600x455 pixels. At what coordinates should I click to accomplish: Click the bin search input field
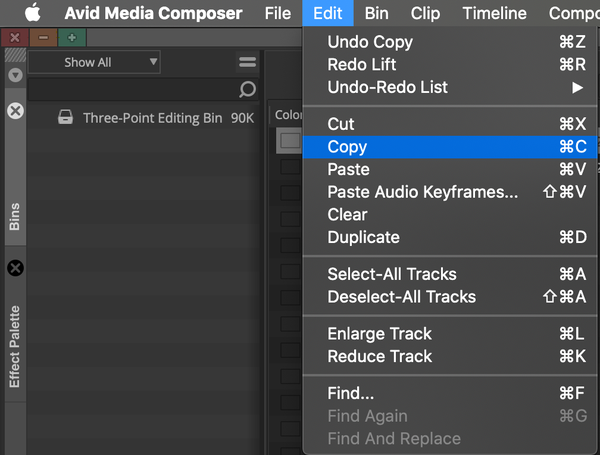click(x=130, y=90)
